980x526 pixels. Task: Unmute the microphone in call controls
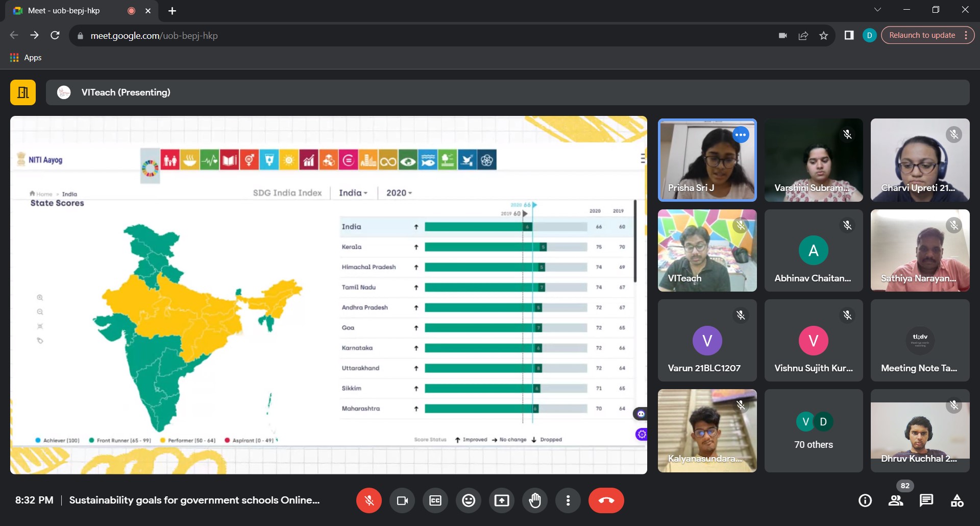(x=369, y=500)
